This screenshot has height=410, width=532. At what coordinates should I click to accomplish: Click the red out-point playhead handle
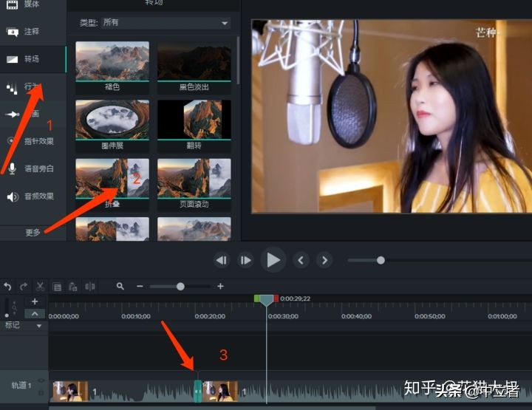(x=276, y=298)
